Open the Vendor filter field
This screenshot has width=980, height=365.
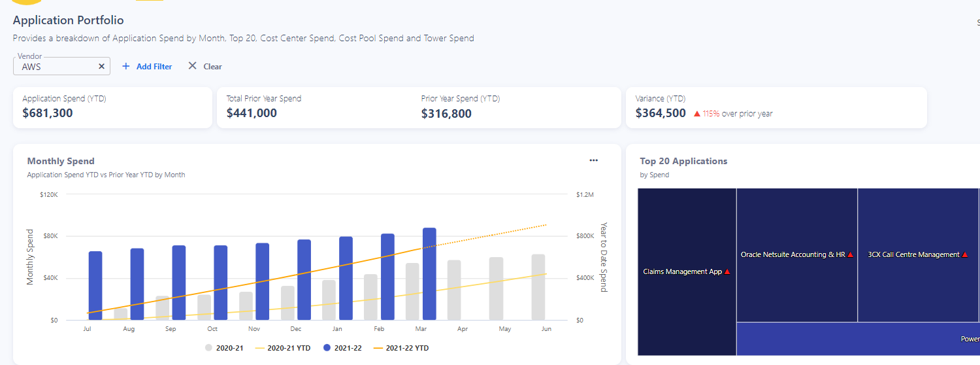coord(56,66)
